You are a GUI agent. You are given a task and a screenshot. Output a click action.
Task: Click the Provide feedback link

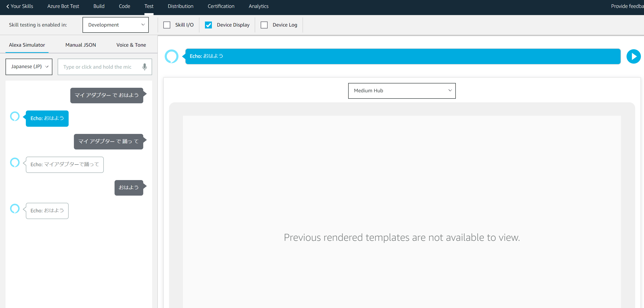pyautogui.click(x=627, y=6)
